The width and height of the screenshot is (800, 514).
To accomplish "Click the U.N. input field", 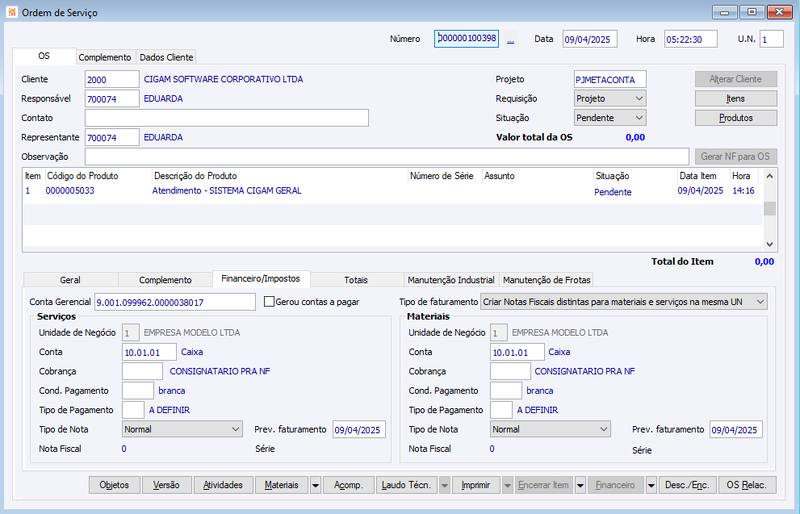I will [771, 39].
